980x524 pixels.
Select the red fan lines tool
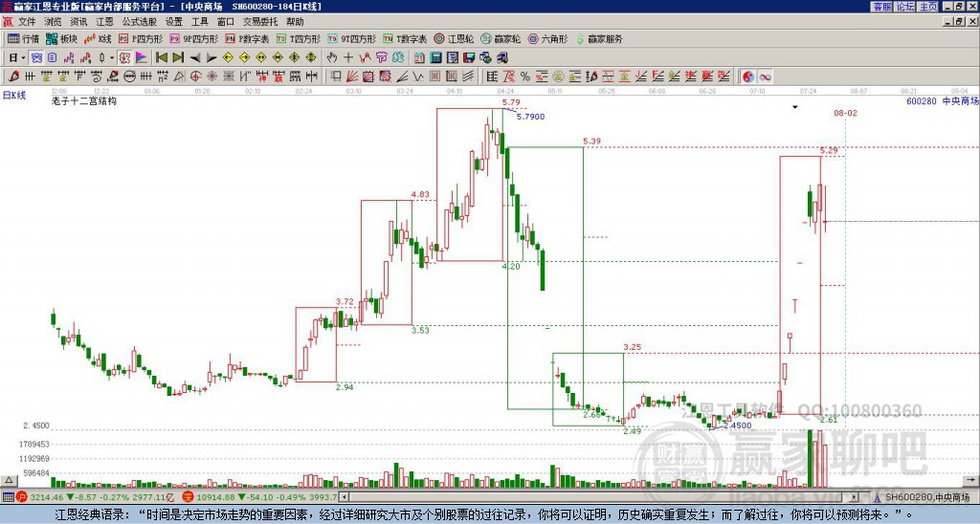(x=352, y=76)
